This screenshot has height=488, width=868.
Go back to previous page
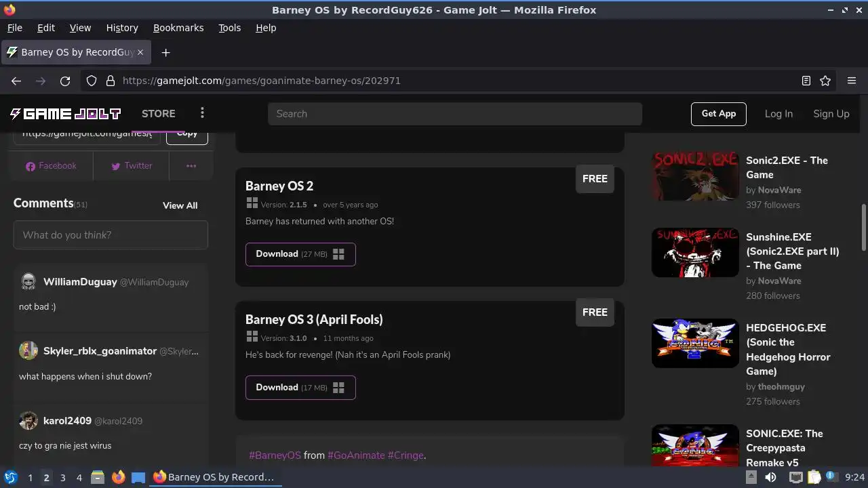click(16, 81)
